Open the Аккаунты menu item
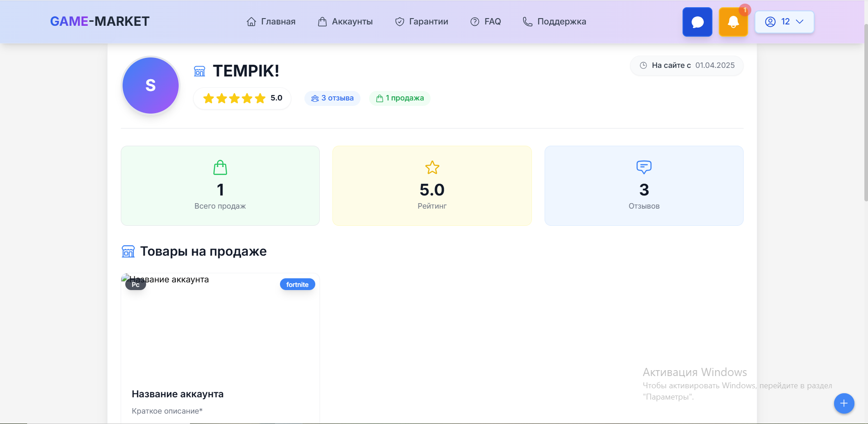 click(345, 22)
